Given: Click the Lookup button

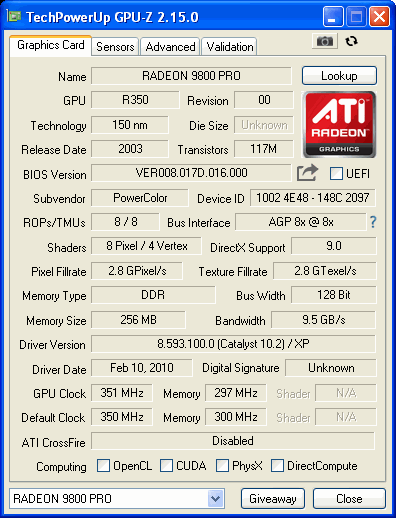Looking at the screenshot, I should point(339,76).
